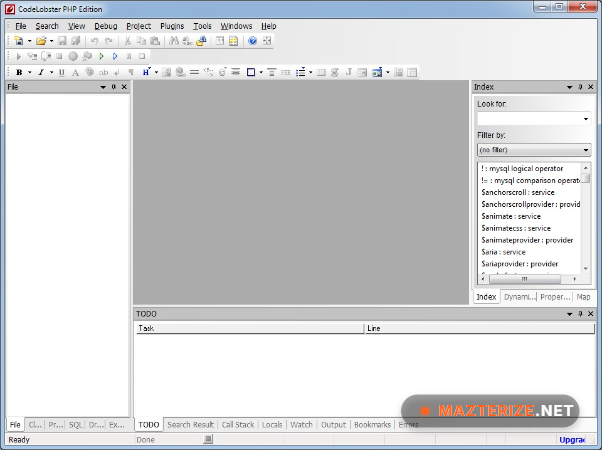Click the Redo arrow icon
Screen dimensions: 602x450
click(109, 41)
